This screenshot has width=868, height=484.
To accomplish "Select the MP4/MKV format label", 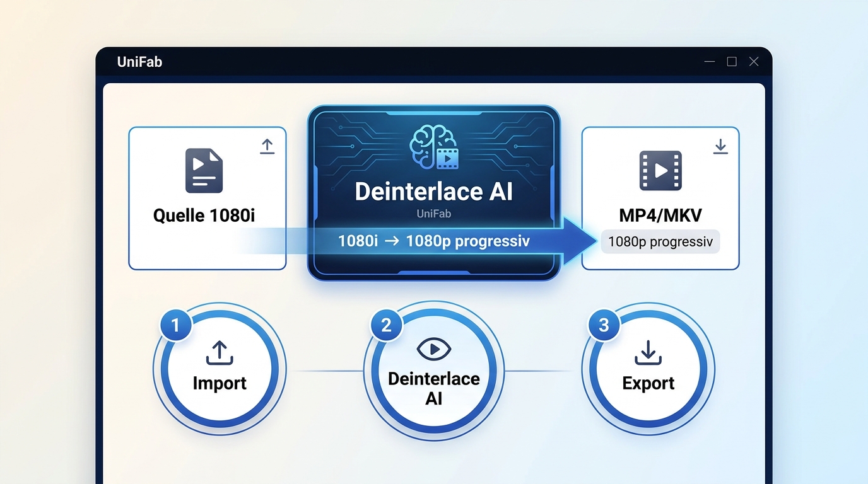I will coord(660,216).
